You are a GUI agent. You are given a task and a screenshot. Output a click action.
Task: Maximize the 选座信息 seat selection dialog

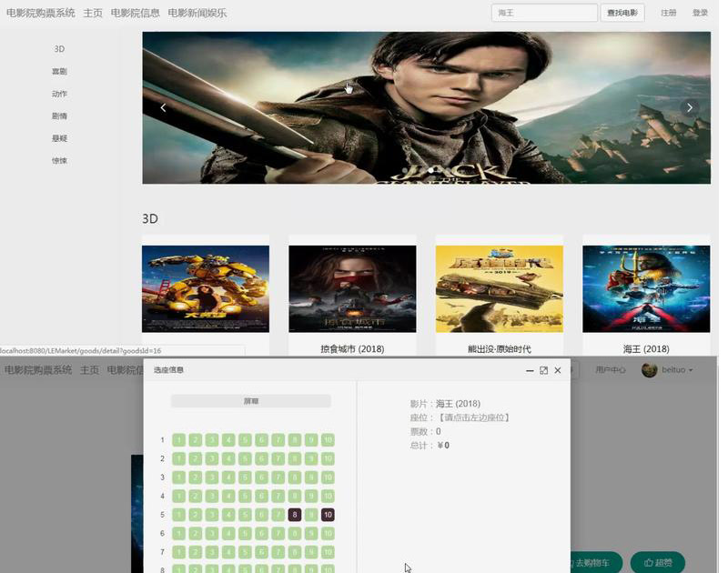pyautogui.click(x=543, y=370)
